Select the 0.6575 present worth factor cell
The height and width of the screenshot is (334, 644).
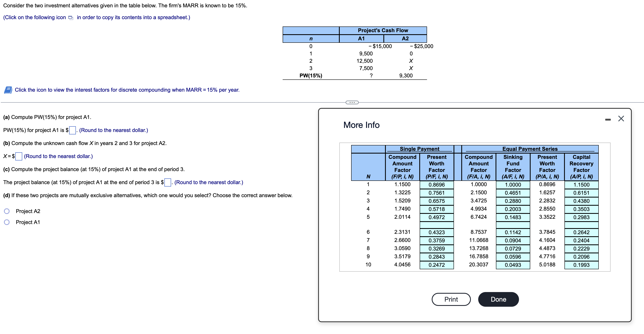click(x=436, y=201)
